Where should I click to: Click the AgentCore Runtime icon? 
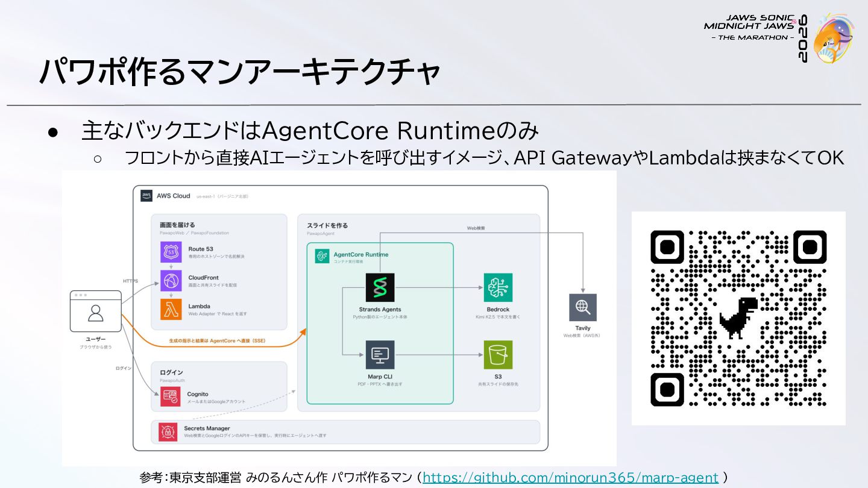tap(321, 257)
